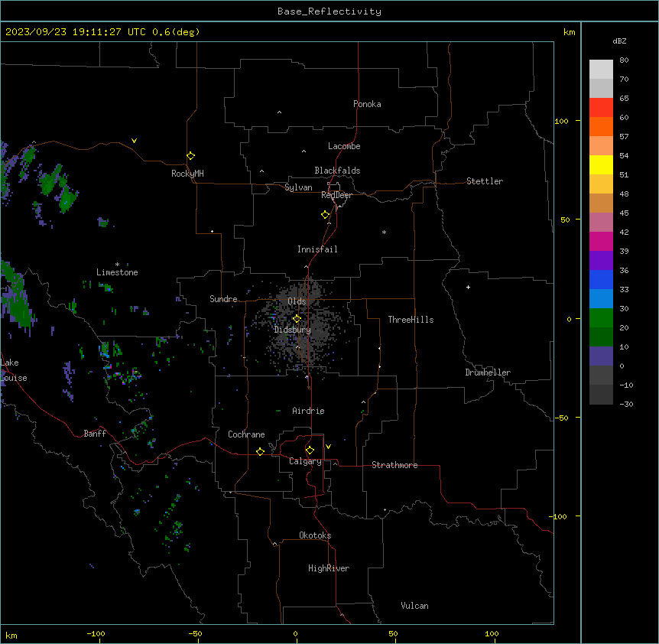Click the -30 value on the dBZ legend

point(626,404)
